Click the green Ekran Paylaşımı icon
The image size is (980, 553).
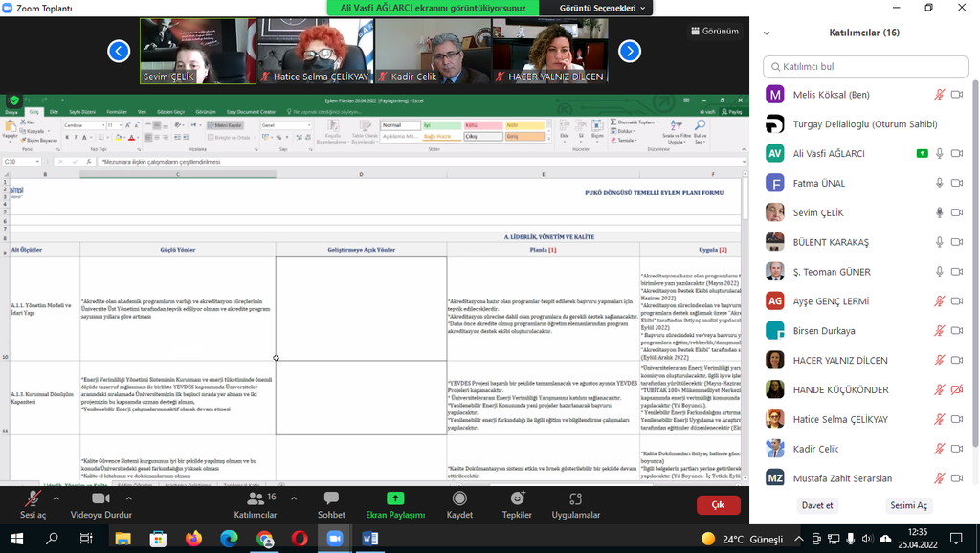[x=395, y=498]
